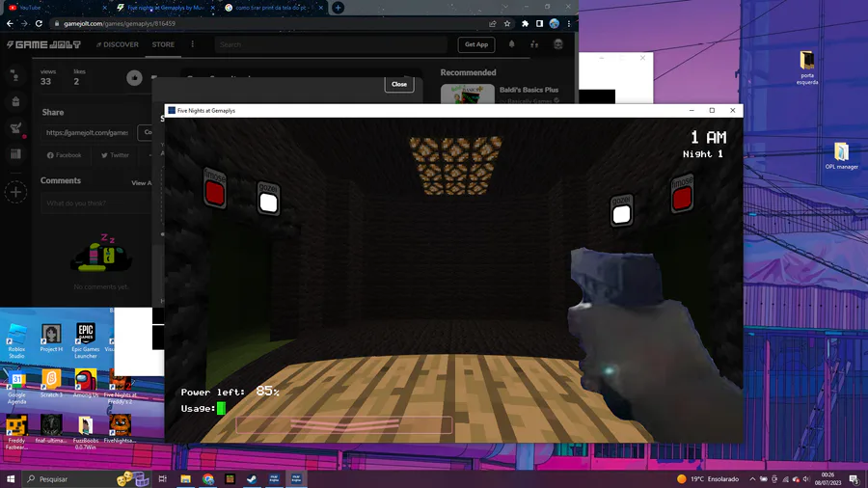Bookmark the page with the star icon
The height and width of the screenshot is (488, 868).
(507, 24)
